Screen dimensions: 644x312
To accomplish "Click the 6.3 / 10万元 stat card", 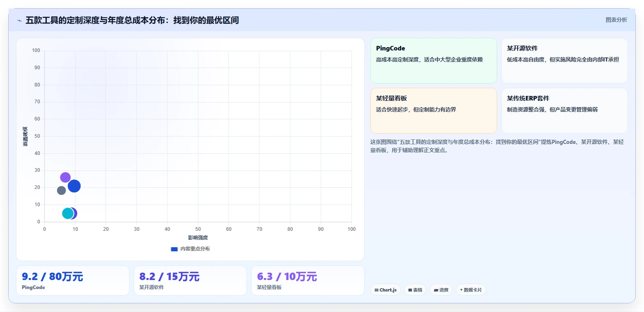I will pos(308,280).
